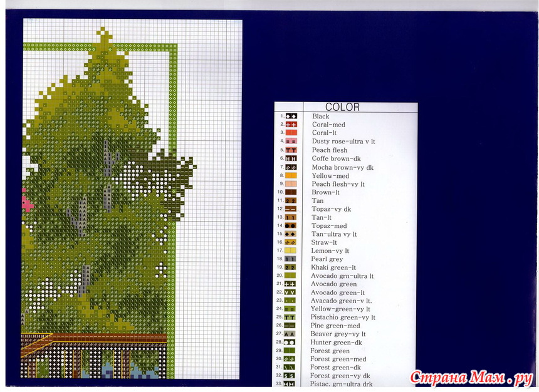Click the Pearl grey swatch numbered 18

(290, 259)
